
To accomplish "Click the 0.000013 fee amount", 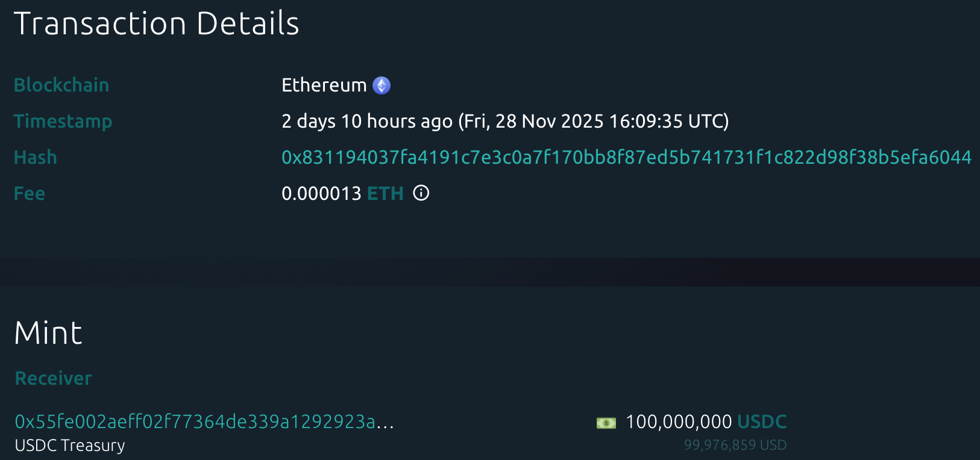I will (x=321, y=194).
